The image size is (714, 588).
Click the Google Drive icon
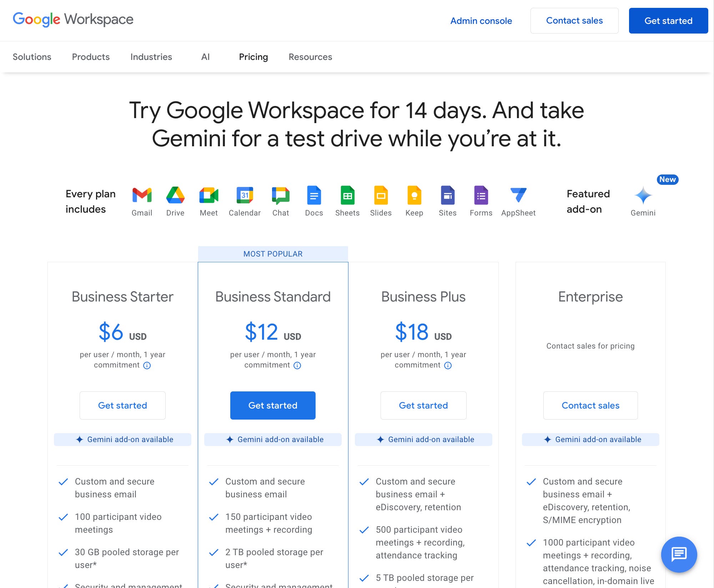175,195
